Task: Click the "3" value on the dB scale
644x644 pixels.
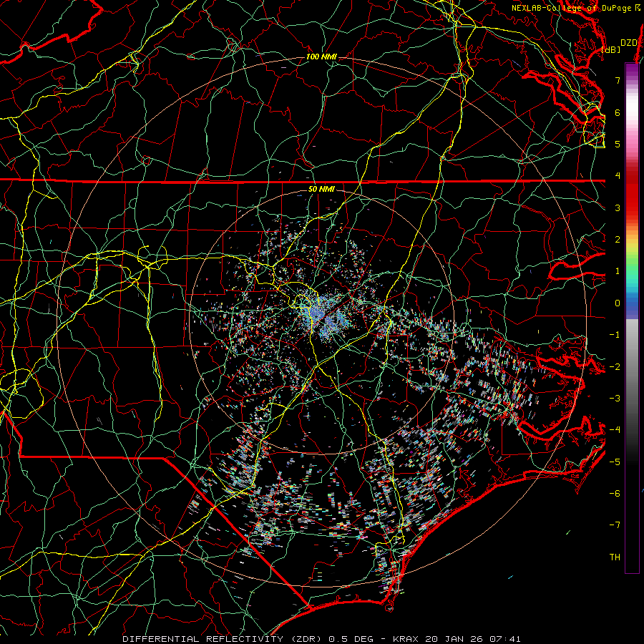Action: pos(618,208)
